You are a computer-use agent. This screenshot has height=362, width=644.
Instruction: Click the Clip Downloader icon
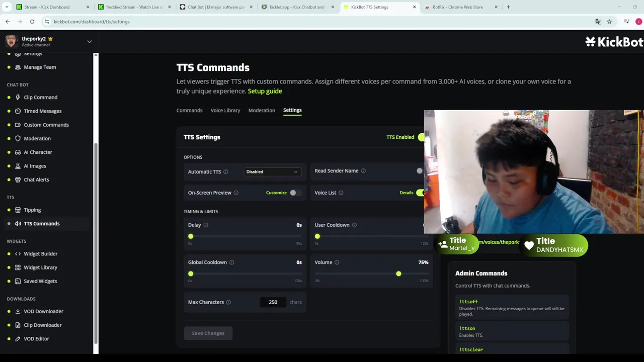18,325
